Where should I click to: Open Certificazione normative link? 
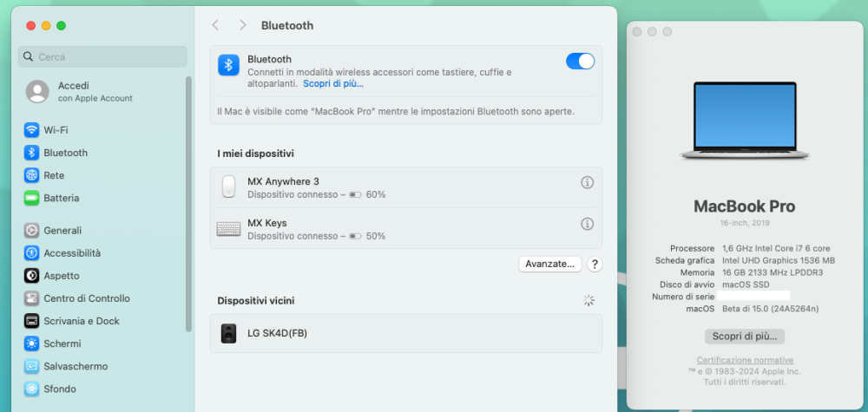pos(745,360)
